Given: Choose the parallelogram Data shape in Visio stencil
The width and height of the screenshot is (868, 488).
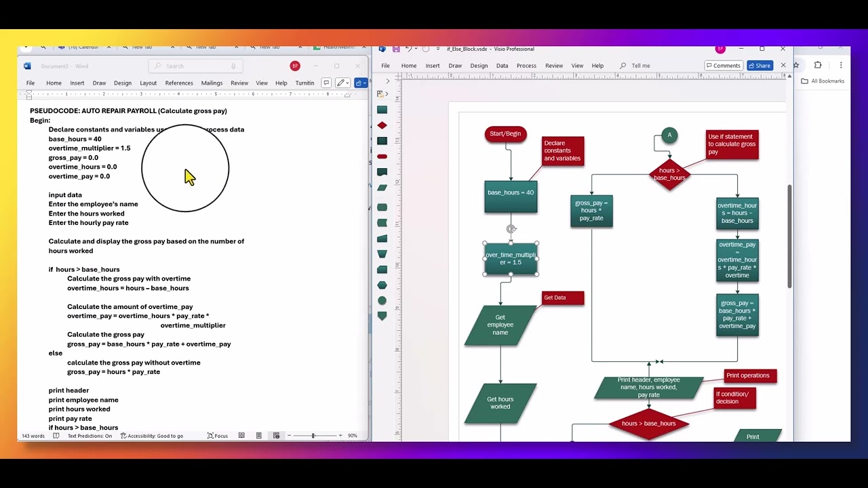Looking at the screenshot, I should [382, 188].
